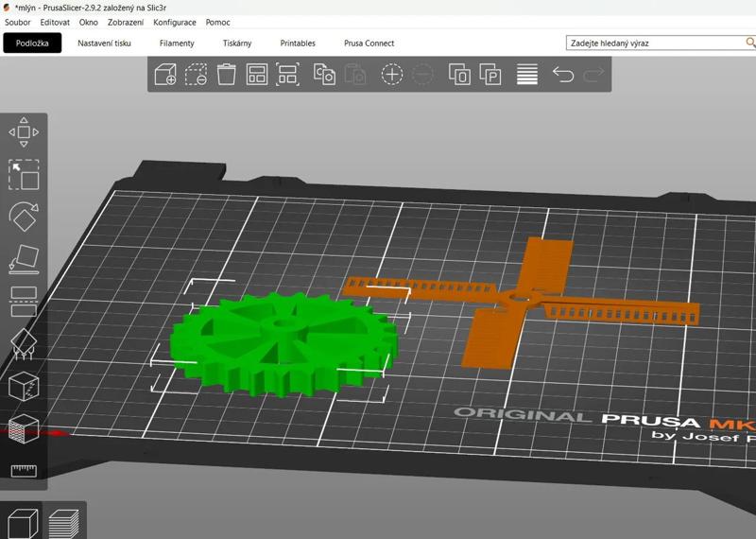
Task: Click the Delete selected object icon
Action: point(197,75)
